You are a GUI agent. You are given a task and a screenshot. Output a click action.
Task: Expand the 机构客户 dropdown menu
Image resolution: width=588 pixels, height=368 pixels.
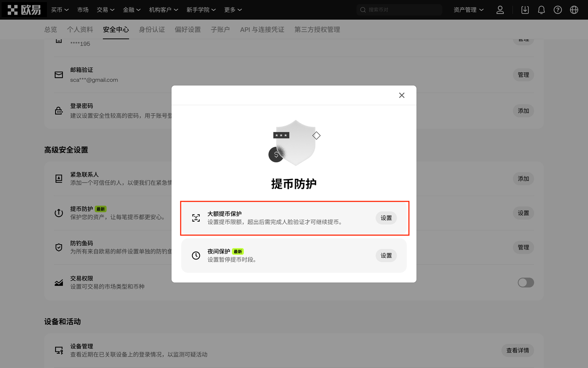pos(164,10)
